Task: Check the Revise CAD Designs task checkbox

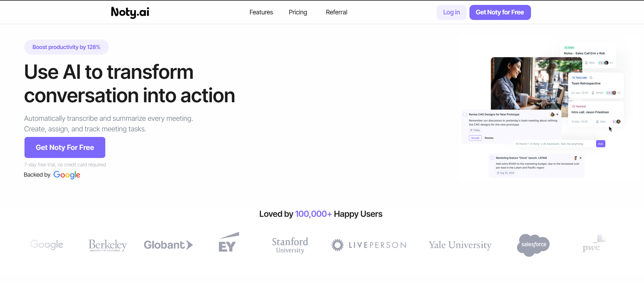Action: (465, 115)
